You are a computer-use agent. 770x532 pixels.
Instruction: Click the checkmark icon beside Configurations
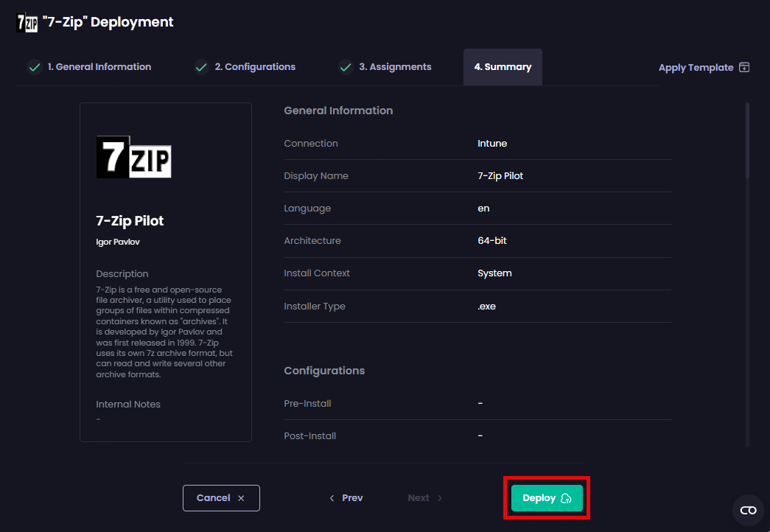201,67
